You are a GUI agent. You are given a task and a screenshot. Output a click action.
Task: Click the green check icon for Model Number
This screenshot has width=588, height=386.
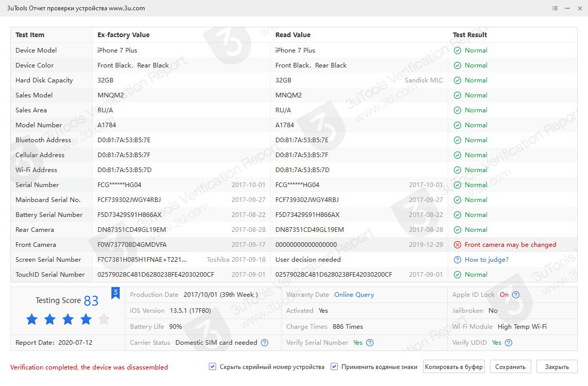point(458,125)
